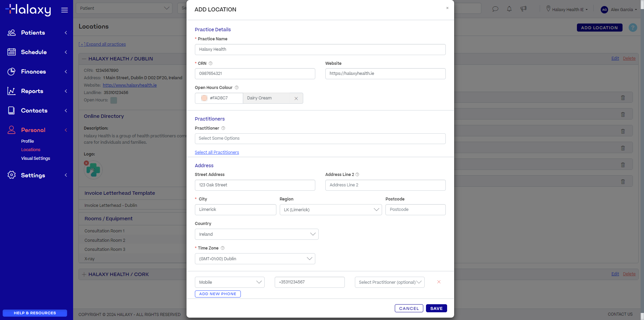Screen dimensions: 644x320
Task: Click the Contacts book icon
Action: coord(12,110)
